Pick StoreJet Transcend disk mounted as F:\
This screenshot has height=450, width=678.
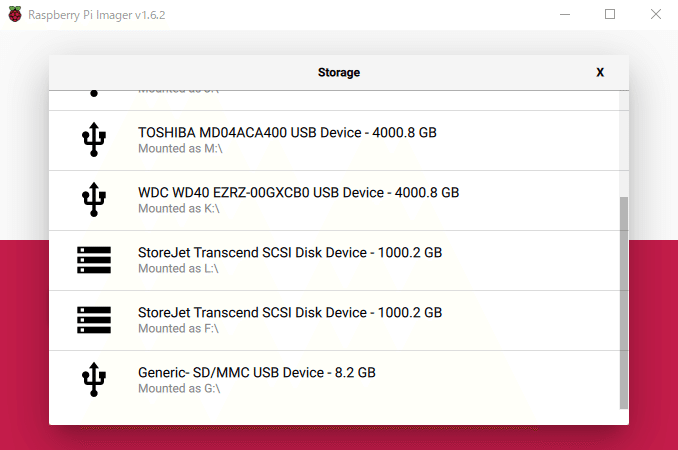pyautogui.click(x=334, y=321)
